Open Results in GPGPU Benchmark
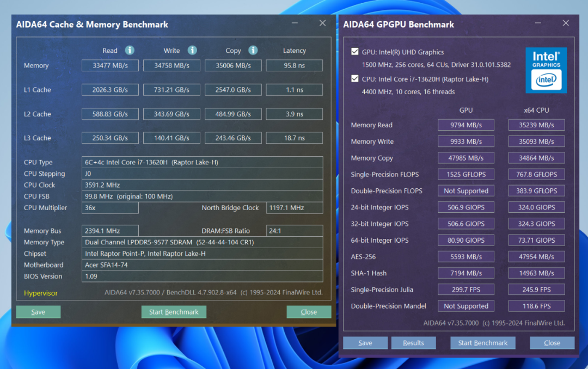Screen dimensions: 588x369 point(414,343)
